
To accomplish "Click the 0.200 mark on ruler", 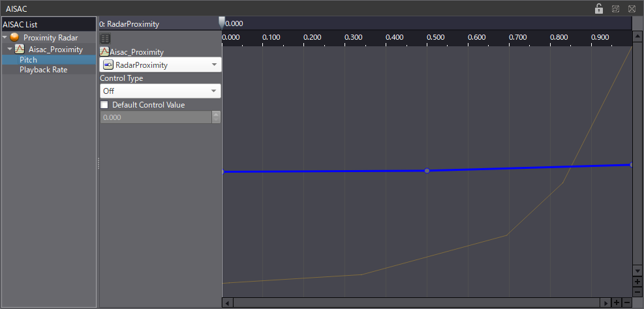I will tap(312, 37).
